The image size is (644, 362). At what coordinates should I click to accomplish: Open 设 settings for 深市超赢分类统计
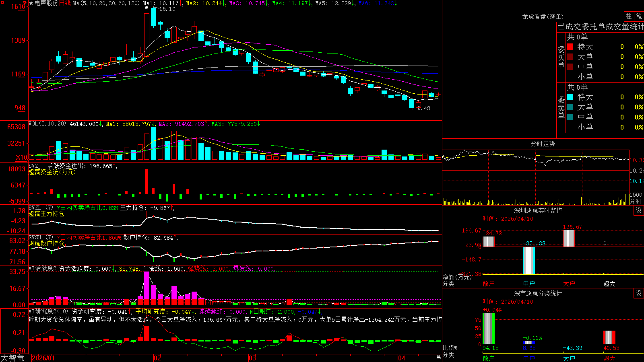click(639, 293)
